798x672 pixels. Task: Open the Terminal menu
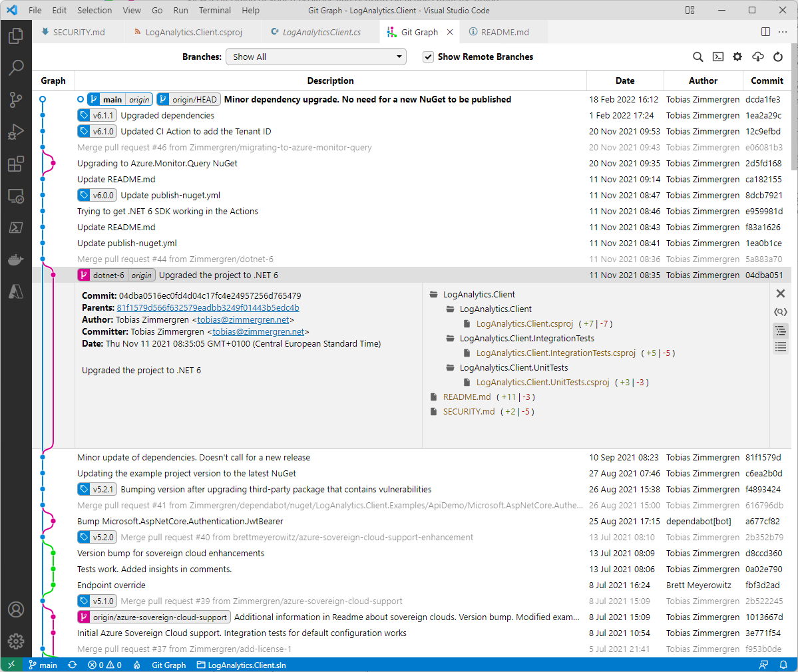coord(214,10)
